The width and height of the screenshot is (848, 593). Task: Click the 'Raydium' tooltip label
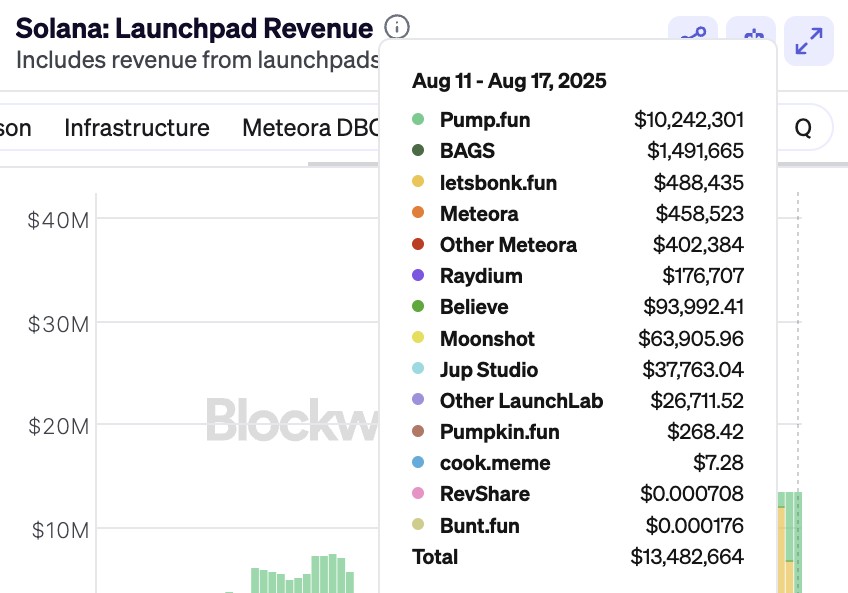click(481, 276)
